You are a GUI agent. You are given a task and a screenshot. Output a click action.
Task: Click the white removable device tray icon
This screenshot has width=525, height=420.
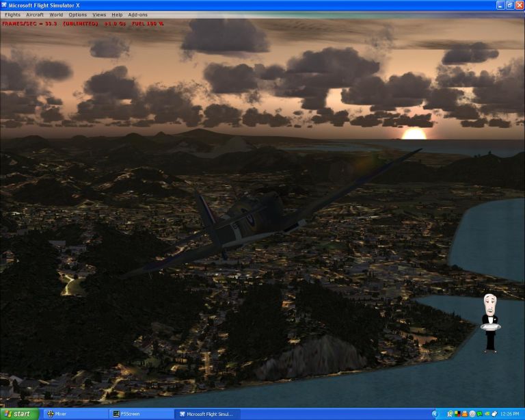click(x=494, y=414)
